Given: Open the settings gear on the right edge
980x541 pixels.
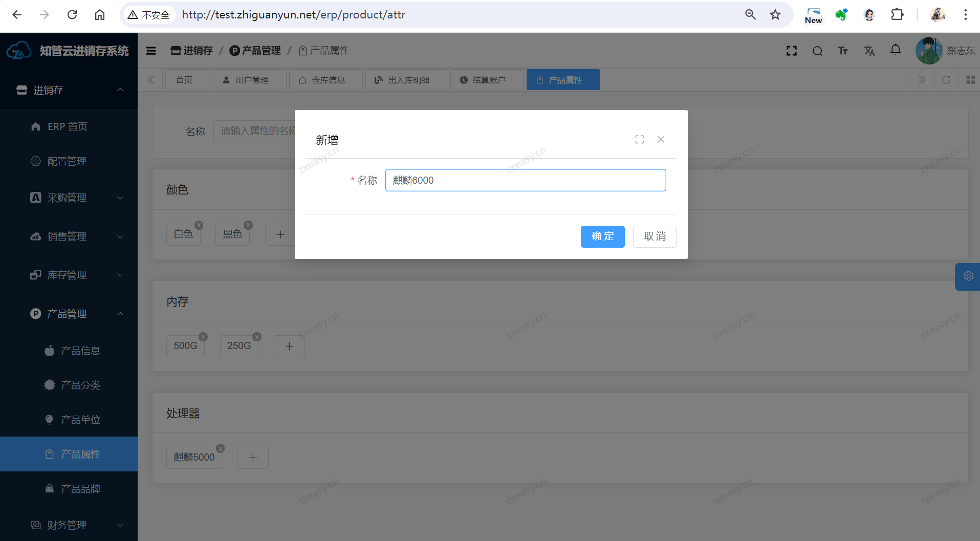Looking at the screenshot, I should coord(968,276).
